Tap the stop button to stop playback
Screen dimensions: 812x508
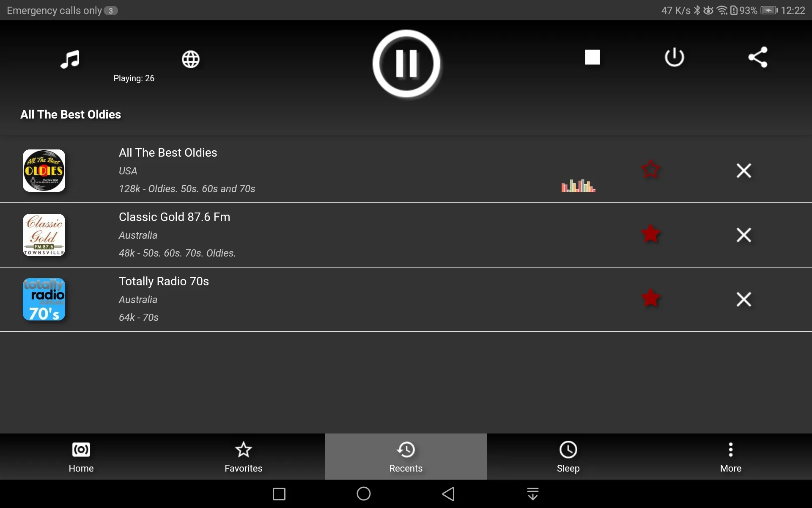coord(592,57)
